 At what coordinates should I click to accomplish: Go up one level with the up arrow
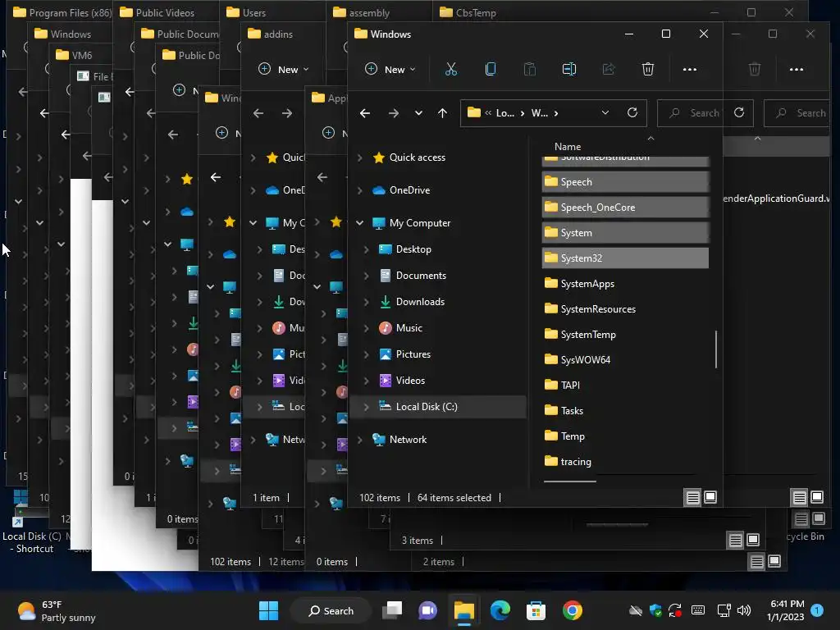click(x=442, y=113)
